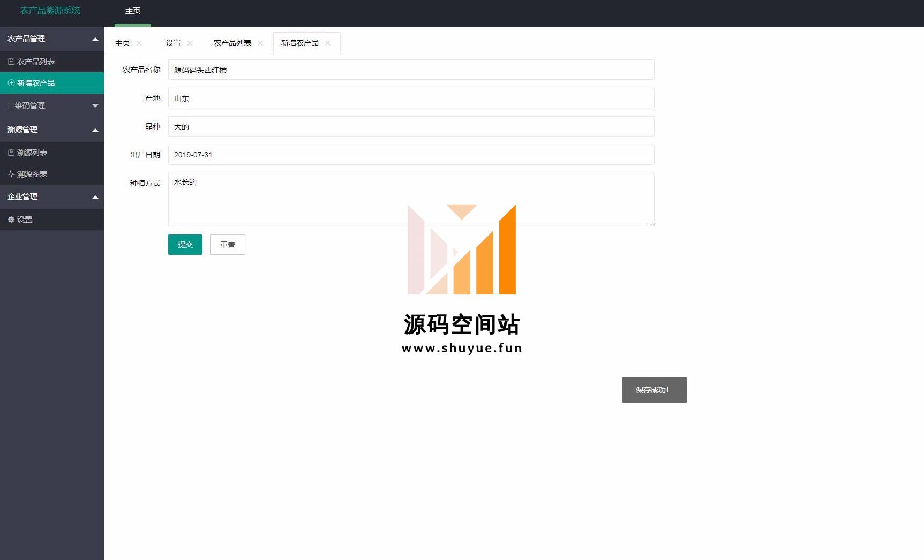Open the 出厂日期 date field

click(411, 155)
